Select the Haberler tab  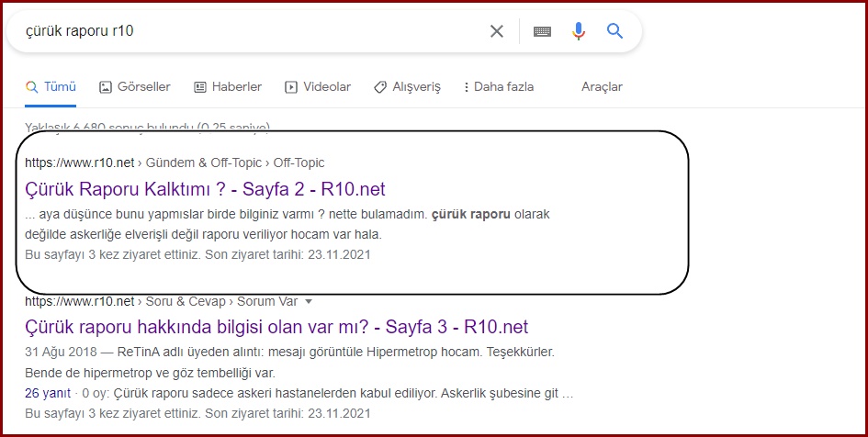click(x=228, y=87)
